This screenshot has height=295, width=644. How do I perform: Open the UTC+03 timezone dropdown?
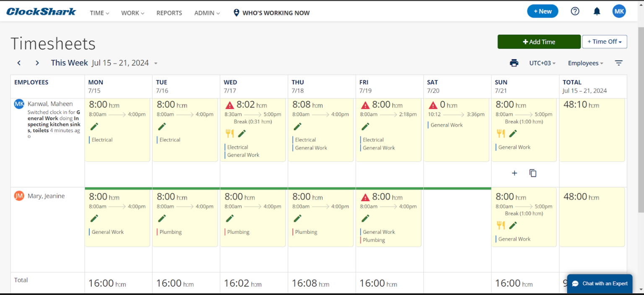[x=542, y=63]
